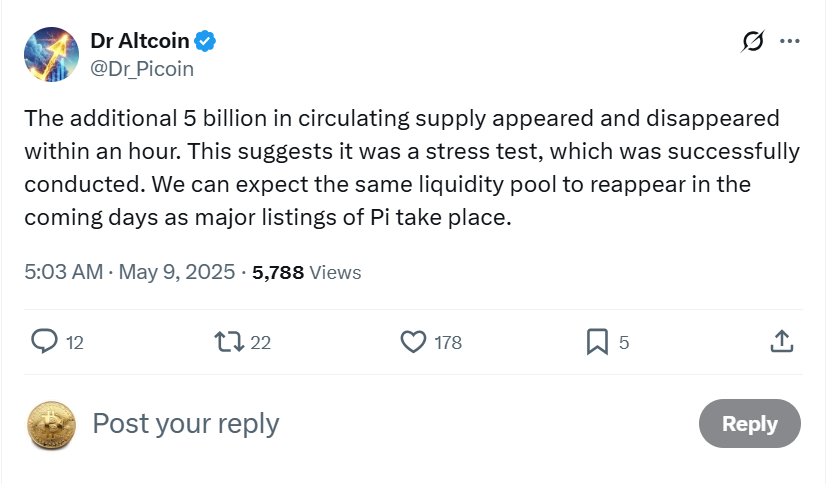
Task: Open Dr Altcoin's profile picture
Action: (51, 55)
